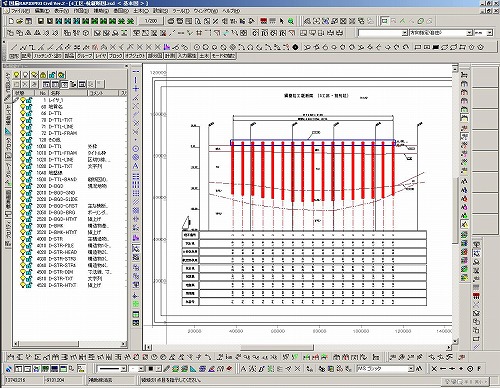500x388 pixels.
Task: Select the black arrow pointer tool
Action: (282, 21)
